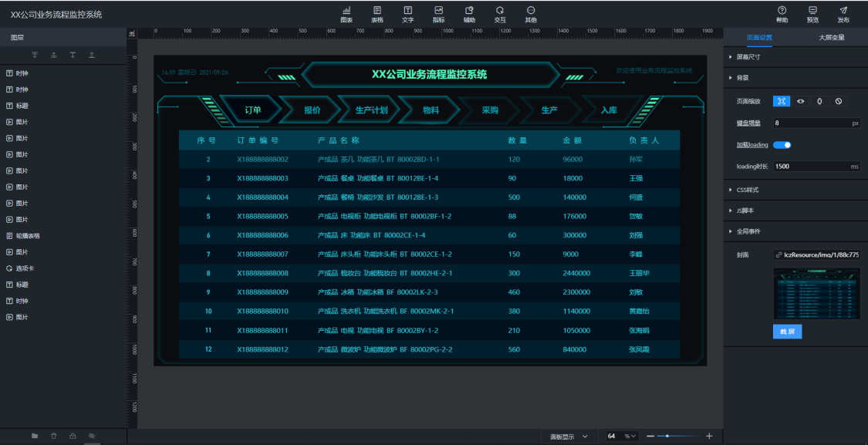
Task: Click the 截屏 button
Action: tap(788, 332)
